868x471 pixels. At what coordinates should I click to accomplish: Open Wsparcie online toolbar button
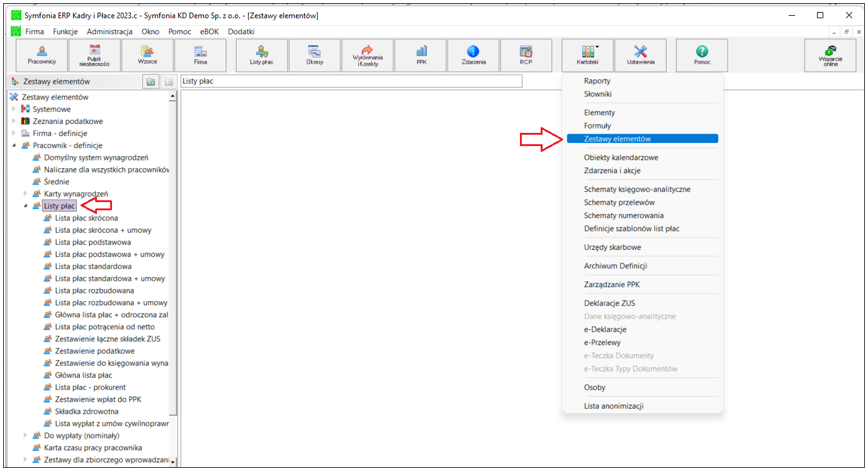[x=830, y=55]
